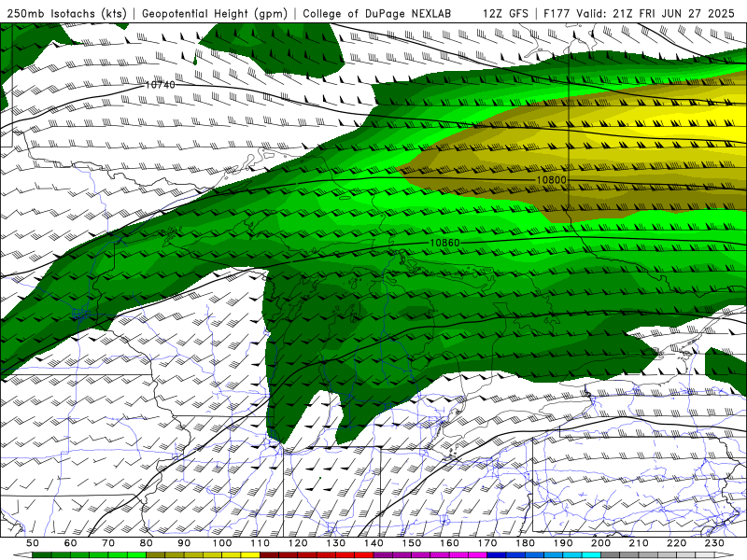Click the olive swatch just right of 80

point(156,555)
